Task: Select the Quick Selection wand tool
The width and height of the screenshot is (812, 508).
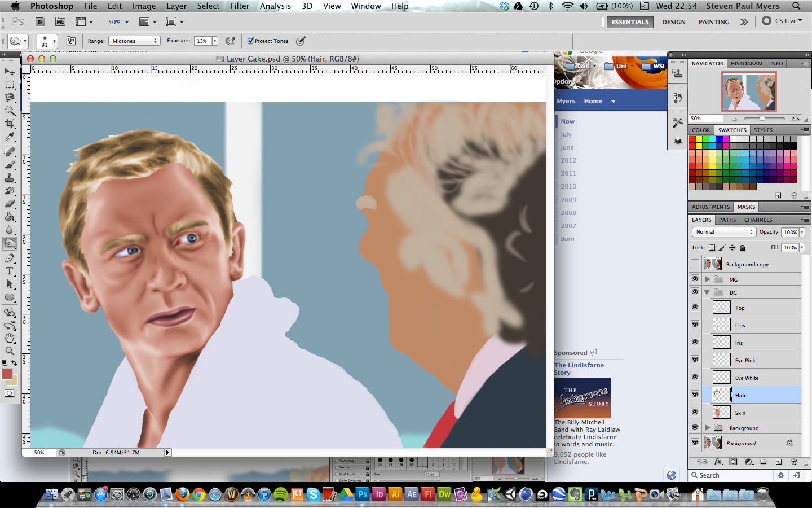Action: (x=10, y=111)
